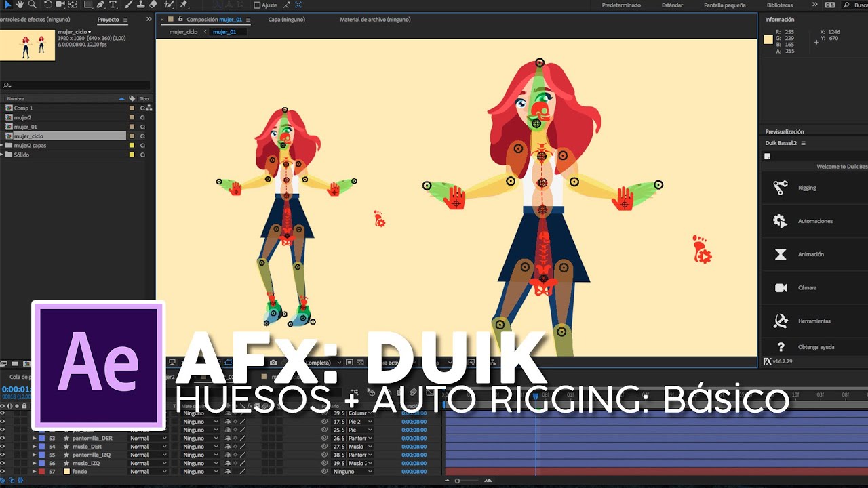Click the mujer_ciclo project thumbnail
Screen dimensions: 868x488
[x=27, y=45]
